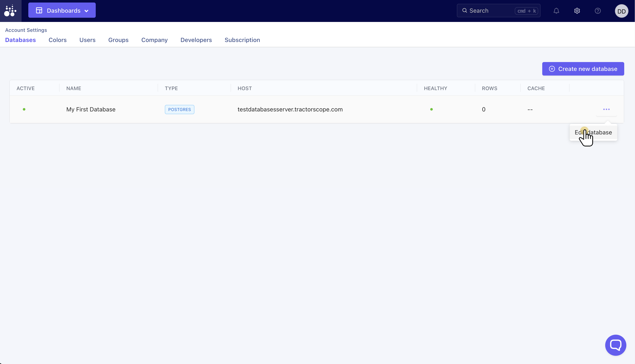Click Create new database button

tap(583, 69)
